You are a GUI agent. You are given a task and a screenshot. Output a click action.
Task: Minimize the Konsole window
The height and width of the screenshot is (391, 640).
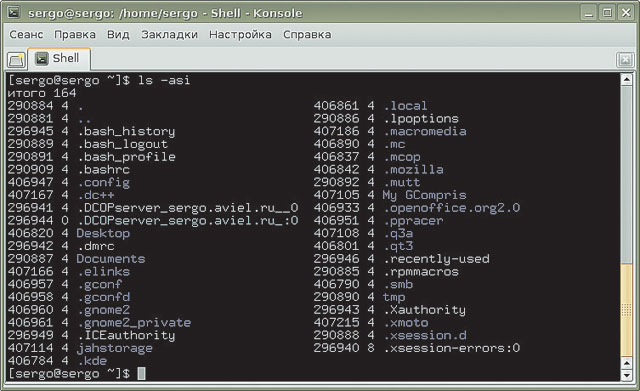[x=588, y=13]
